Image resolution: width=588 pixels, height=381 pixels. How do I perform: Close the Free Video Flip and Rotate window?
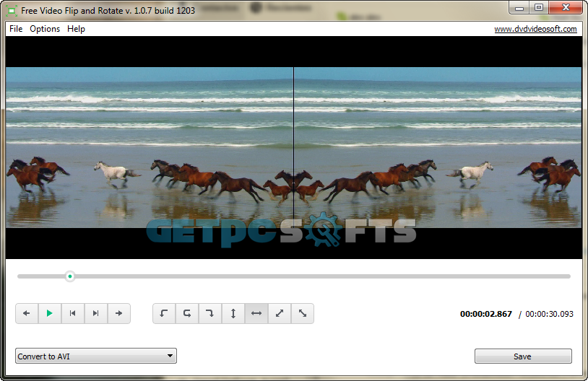pos(566,8)
